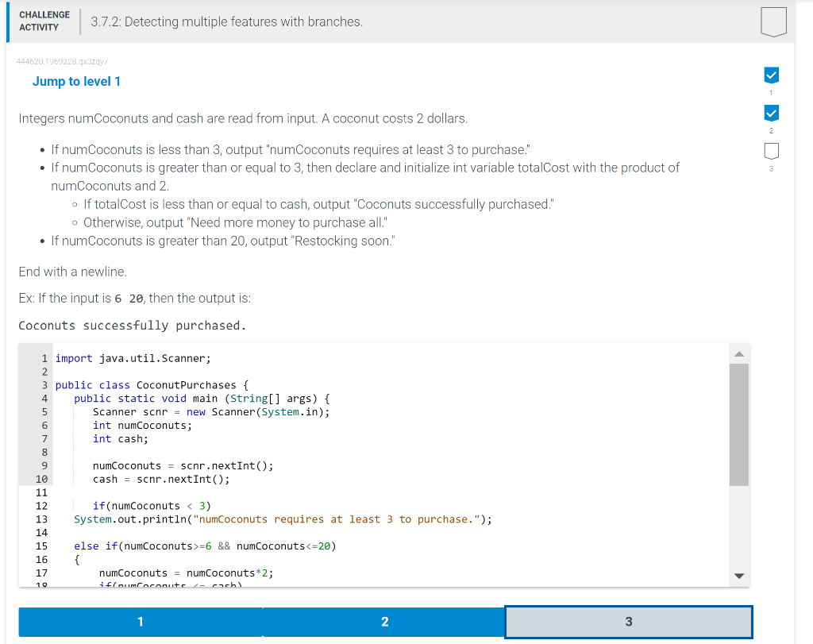Click the scrollbar down arrow in the code editor
The height and width of the screenshot is (644, 813).
(x=739, y=575)
